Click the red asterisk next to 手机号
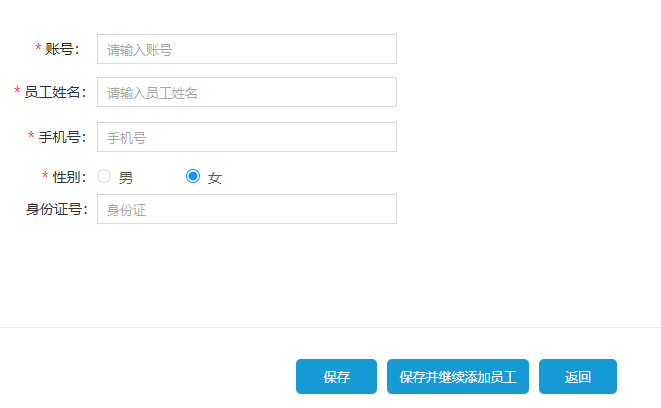Screen dimensions: 661x408 [x=31, y=137]
